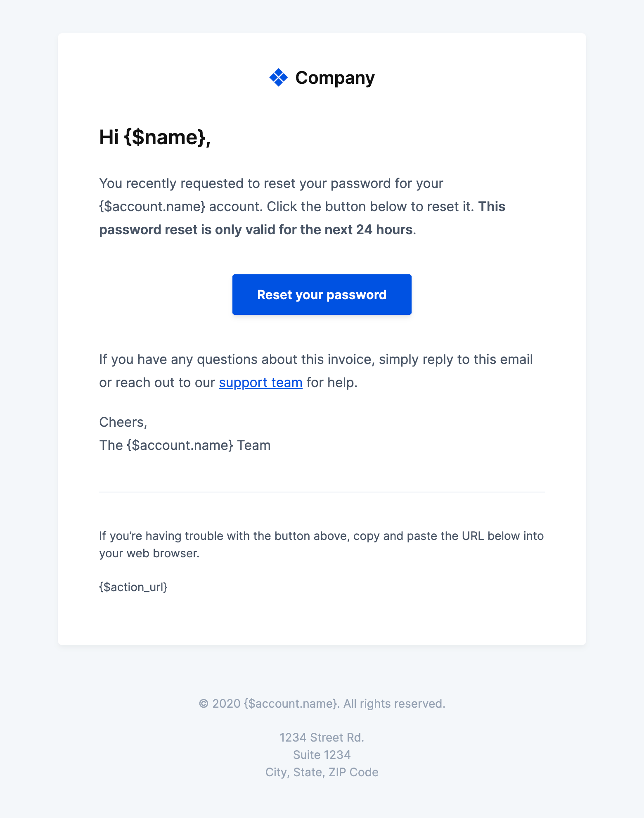Click the questions about this invoice paragraph
This screenshot has width=644, height=818.
pyautogui.click(x=316, y=371)
